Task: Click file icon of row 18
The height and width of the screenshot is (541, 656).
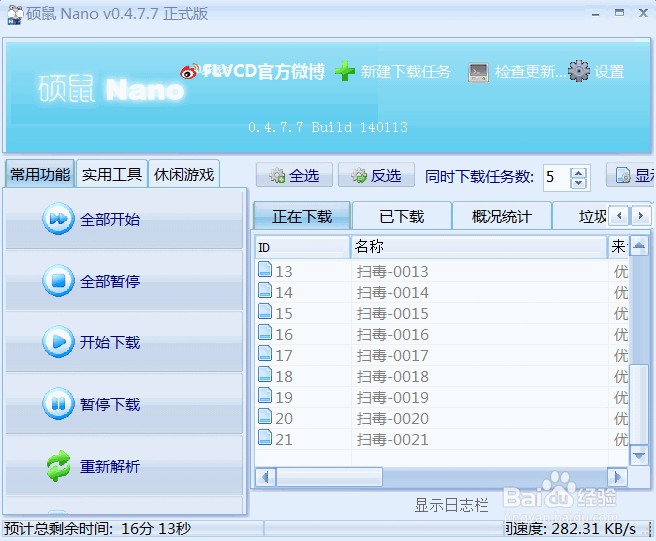Action: 265,374
